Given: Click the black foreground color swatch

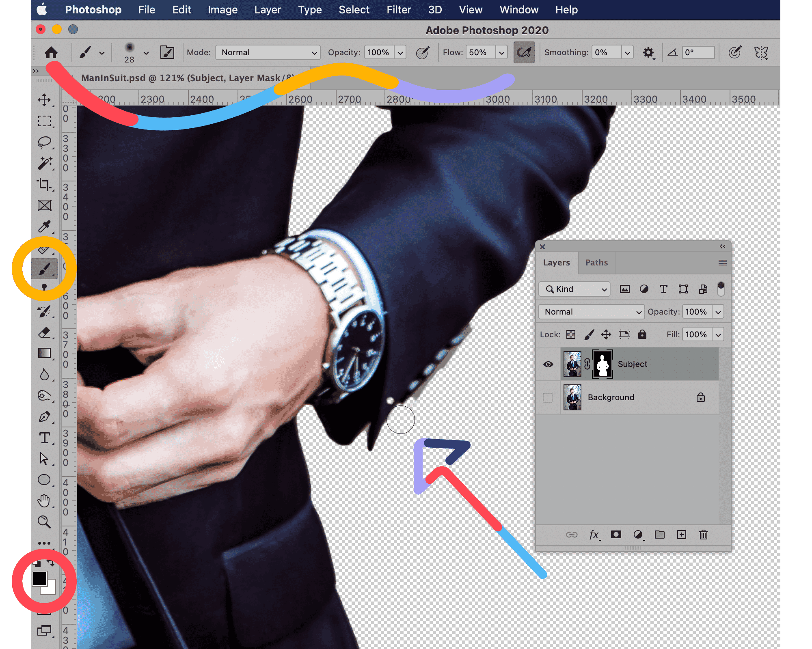Looking at the screenshot, I should click(x=39, y=578).
